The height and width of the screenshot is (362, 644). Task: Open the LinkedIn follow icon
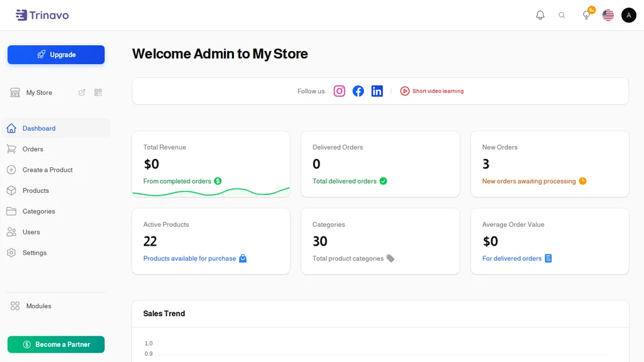(377, 91)
